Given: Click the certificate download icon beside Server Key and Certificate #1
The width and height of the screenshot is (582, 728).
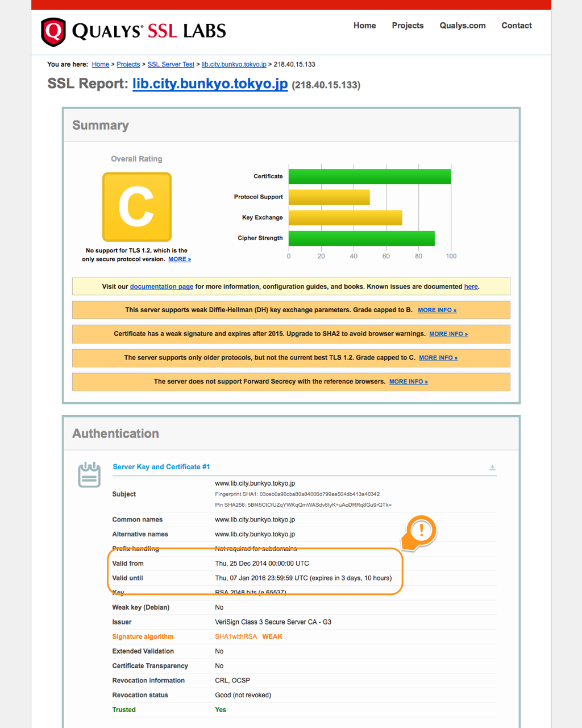Looking at the screenshot, I should 492,468.
